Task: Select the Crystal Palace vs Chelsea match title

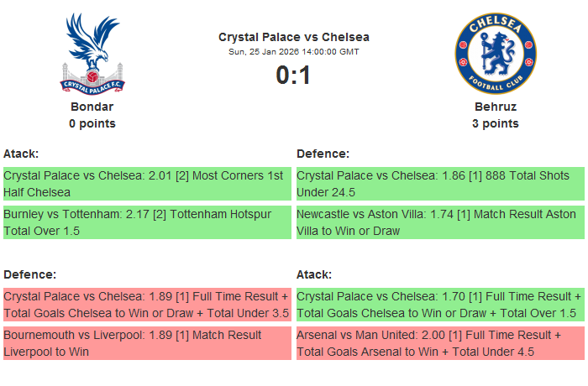Action: tap(293, 37)
